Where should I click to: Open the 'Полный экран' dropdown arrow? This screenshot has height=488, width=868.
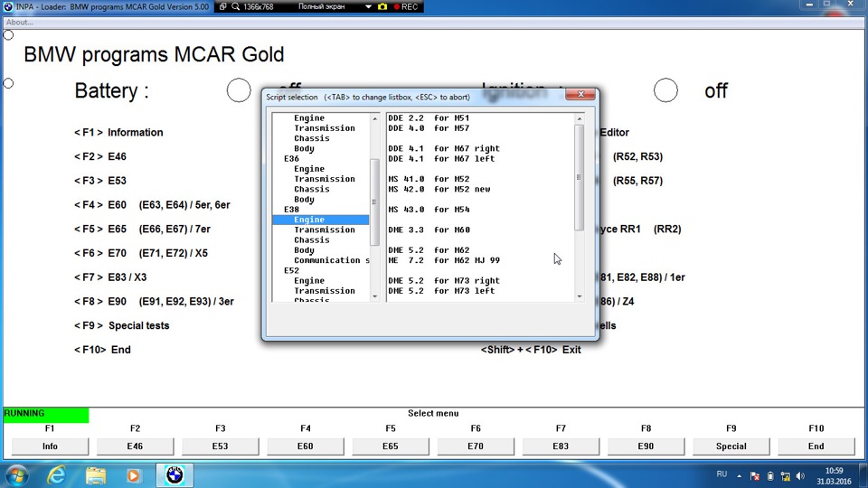[x=368, y=6]
